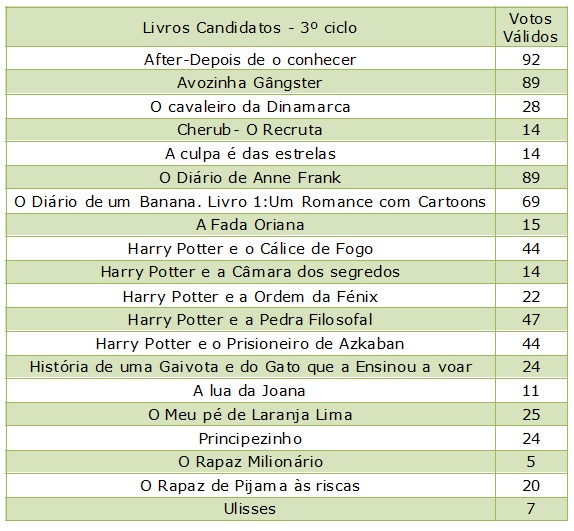Click the 'A lua da Joana' cell
Image resolution: width=574 pixels, height=531 pixels.
(250, 391)
